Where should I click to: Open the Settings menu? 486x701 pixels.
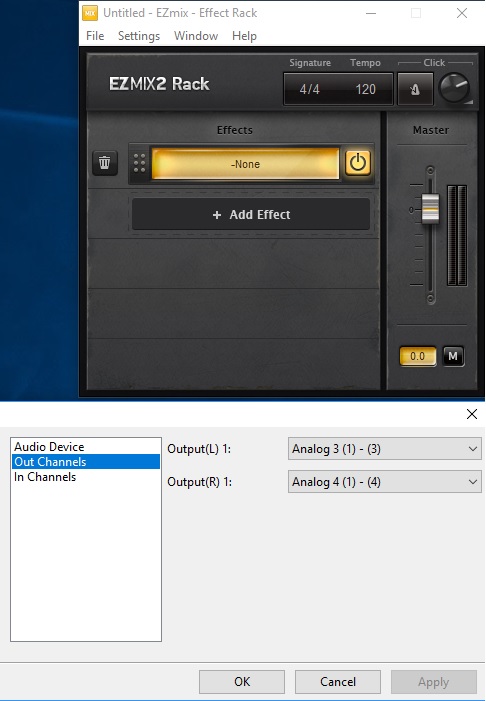(139, 36)
